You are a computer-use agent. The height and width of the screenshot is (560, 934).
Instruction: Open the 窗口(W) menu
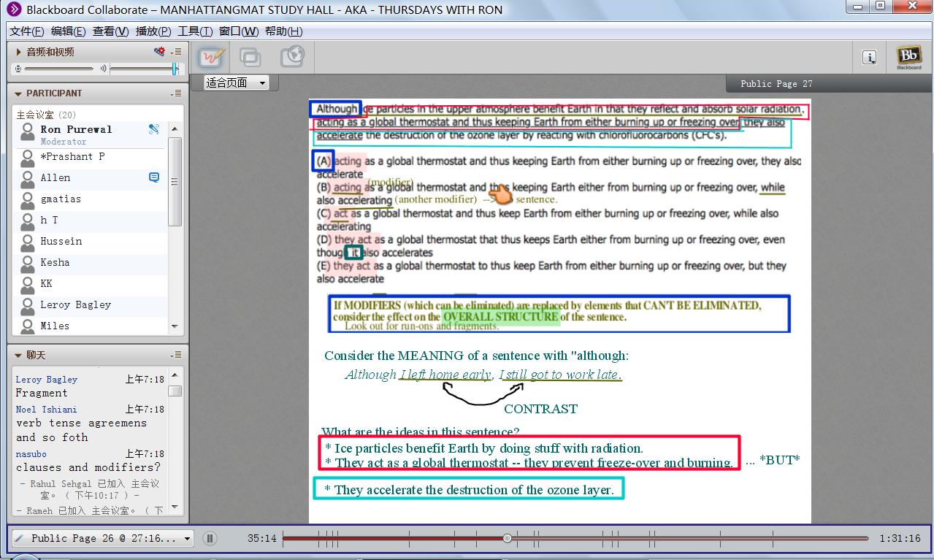(x=239, y=31)
